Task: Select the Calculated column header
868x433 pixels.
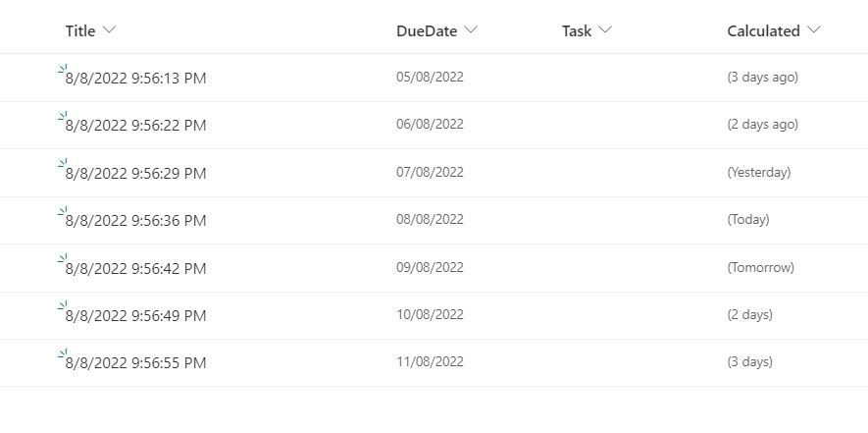Action: click(763, 31)
